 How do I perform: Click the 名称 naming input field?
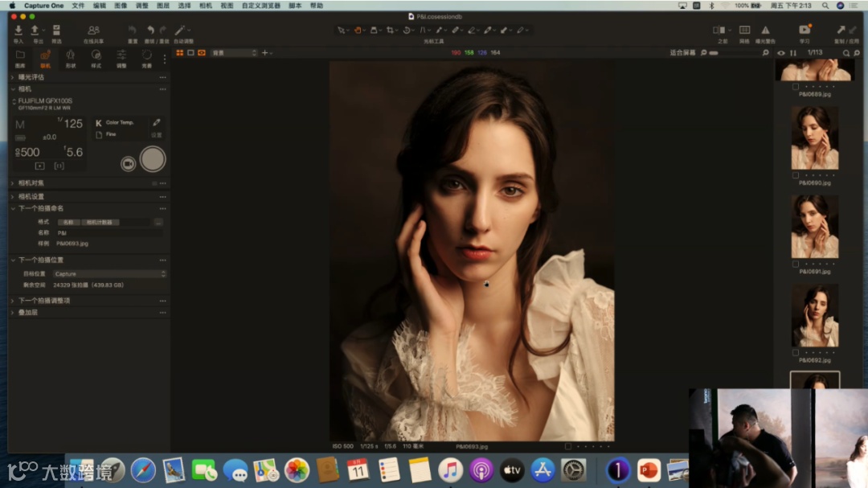click(x=109, y=232)
